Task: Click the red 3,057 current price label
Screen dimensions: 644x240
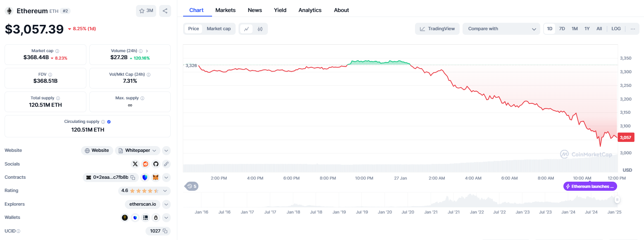Action: pos(625,138)
